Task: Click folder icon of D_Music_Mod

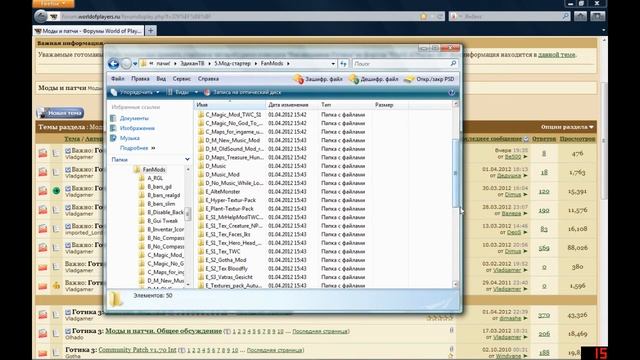Action: pyautogui.click(x=201, y=175)
